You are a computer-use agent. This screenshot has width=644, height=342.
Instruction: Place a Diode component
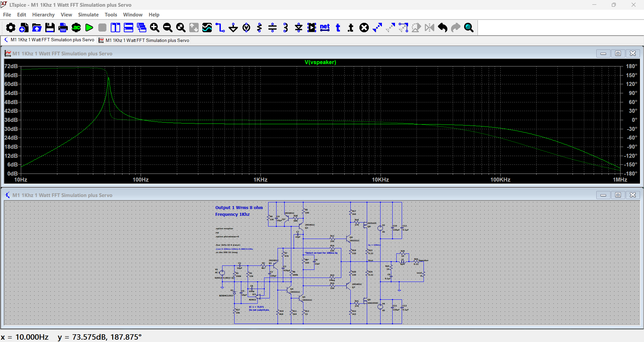(299, 28)
